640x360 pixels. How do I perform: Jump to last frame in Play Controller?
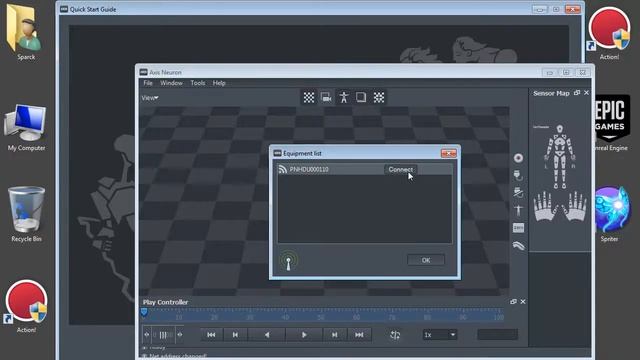(x=359, y=335)
